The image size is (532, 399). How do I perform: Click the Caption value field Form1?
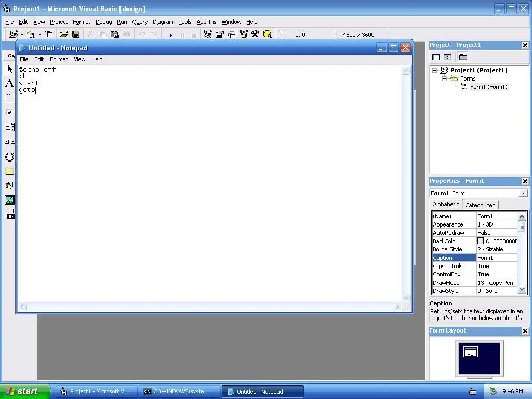(x=497, y=258)
